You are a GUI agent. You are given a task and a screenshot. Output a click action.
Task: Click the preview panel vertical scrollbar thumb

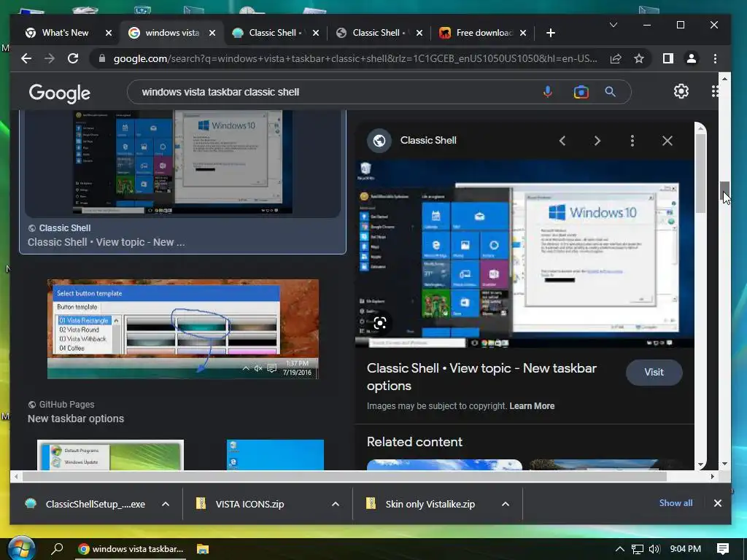pos(700,174)
